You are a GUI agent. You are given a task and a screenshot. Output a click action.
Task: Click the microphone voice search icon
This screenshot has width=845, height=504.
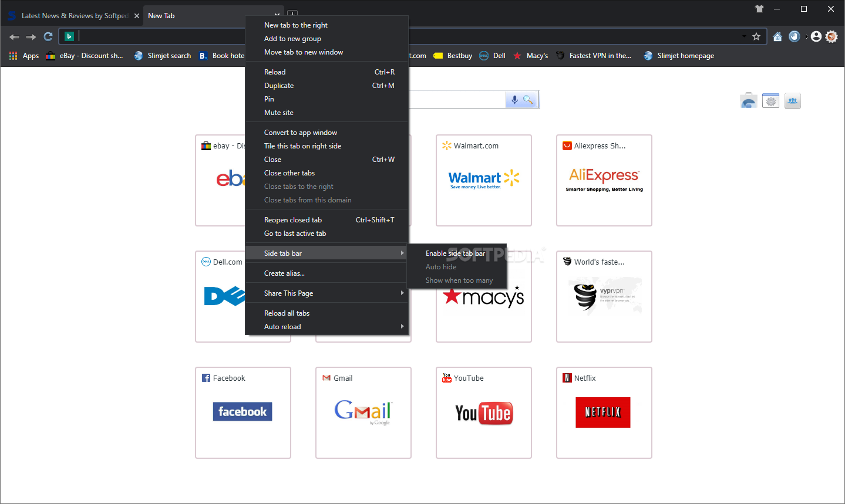(x=514, y=100)
